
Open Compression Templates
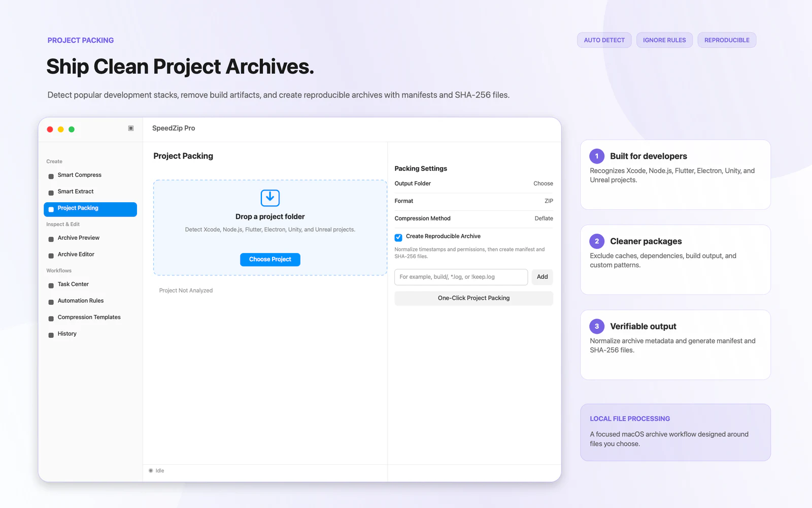pos(90,317)
